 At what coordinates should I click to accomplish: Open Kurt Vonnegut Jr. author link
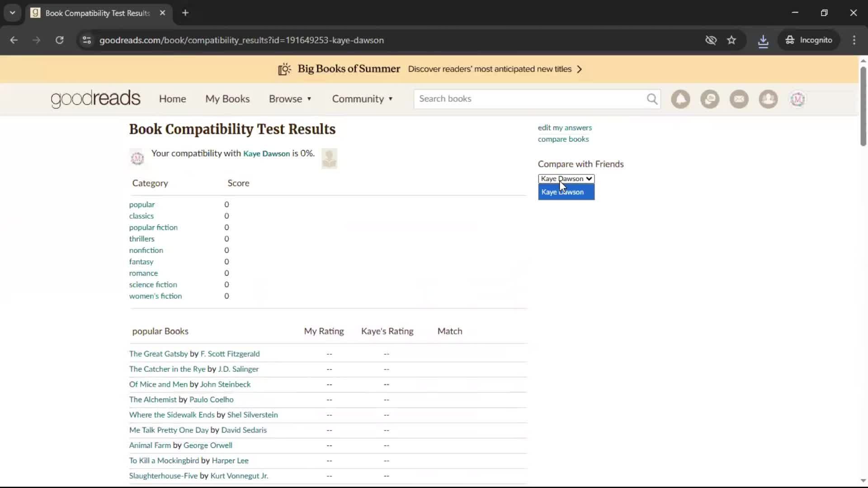click(x=239, y=476)
